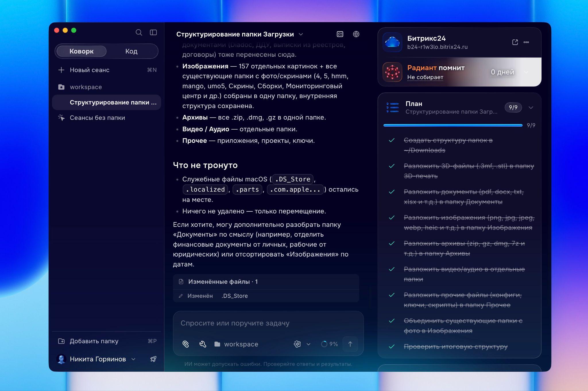Collapse the План panel chevron
588x391 pixels.
531,107
